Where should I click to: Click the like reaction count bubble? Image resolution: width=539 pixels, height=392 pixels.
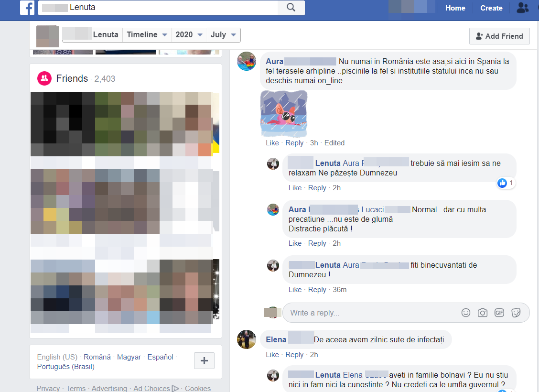(x=506, y=183)
